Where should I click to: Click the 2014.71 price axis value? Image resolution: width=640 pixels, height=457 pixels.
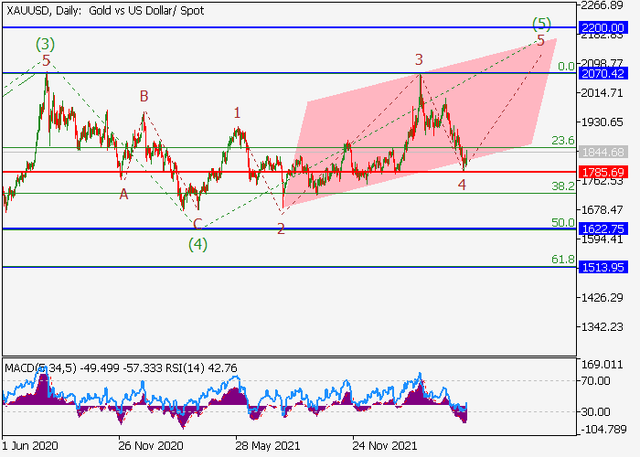[602, 93]
